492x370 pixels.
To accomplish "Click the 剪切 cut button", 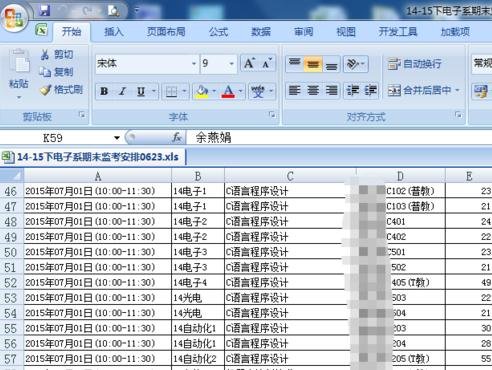I will (57, 54).
